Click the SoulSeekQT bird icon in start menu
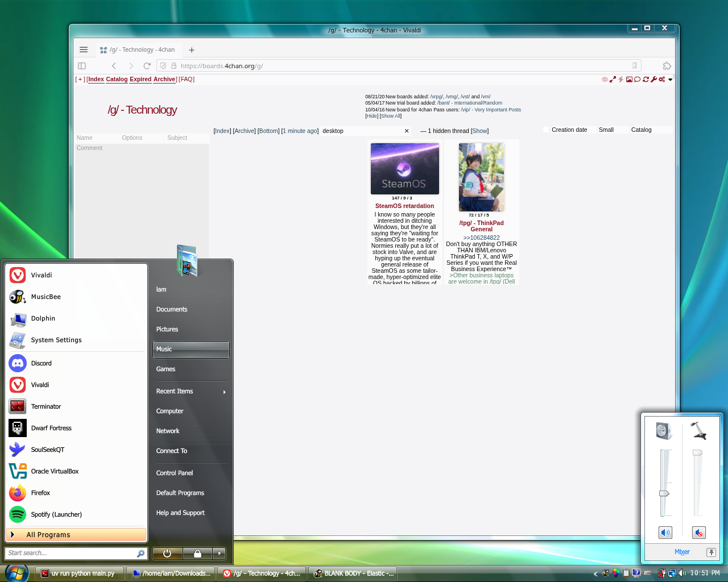728x582 pixels. 18,450
